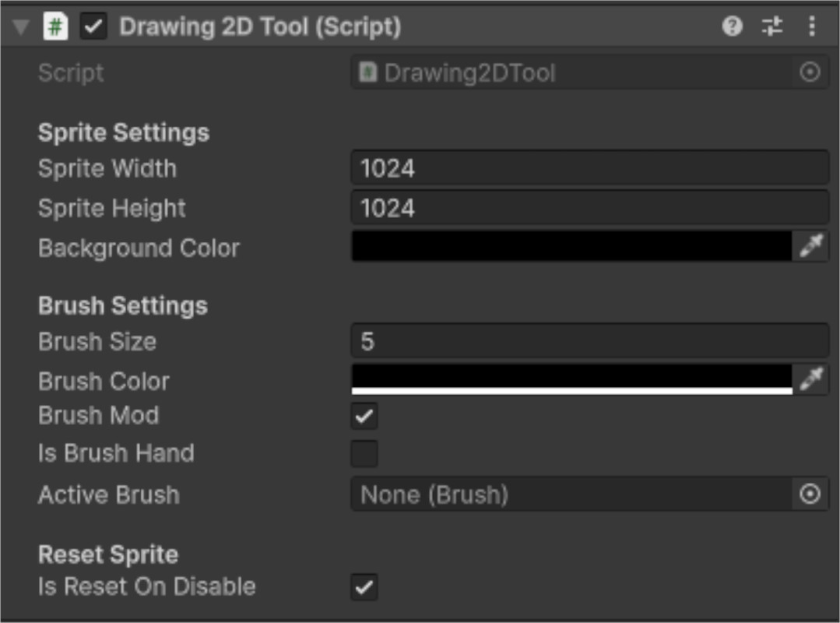Pick Background Color with the eyedropper
Viewport: 840px width, 623px height.
coord(810,247)
